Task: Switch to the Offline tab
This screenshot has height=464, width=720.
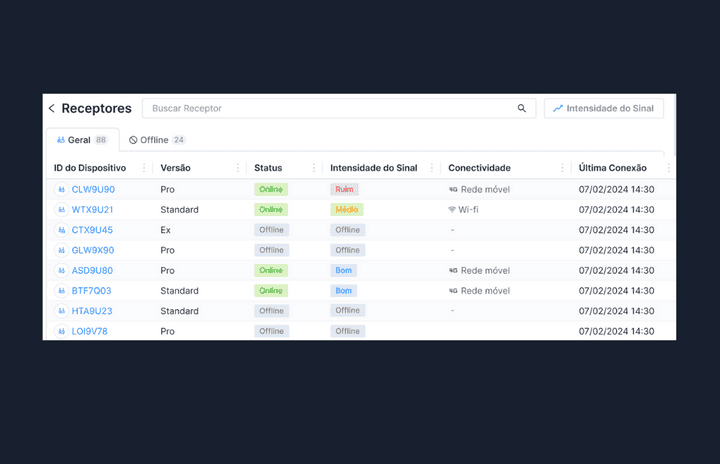Action: [157, 140]
